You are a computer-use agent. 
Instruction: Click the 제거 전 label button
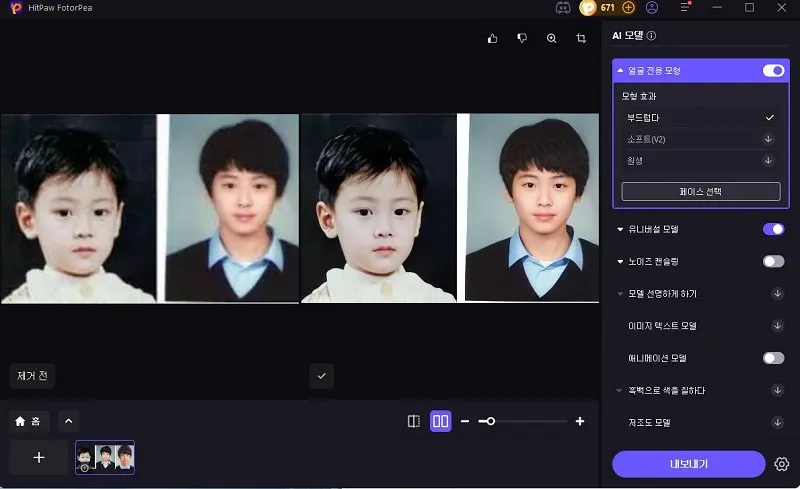(32, 376)
